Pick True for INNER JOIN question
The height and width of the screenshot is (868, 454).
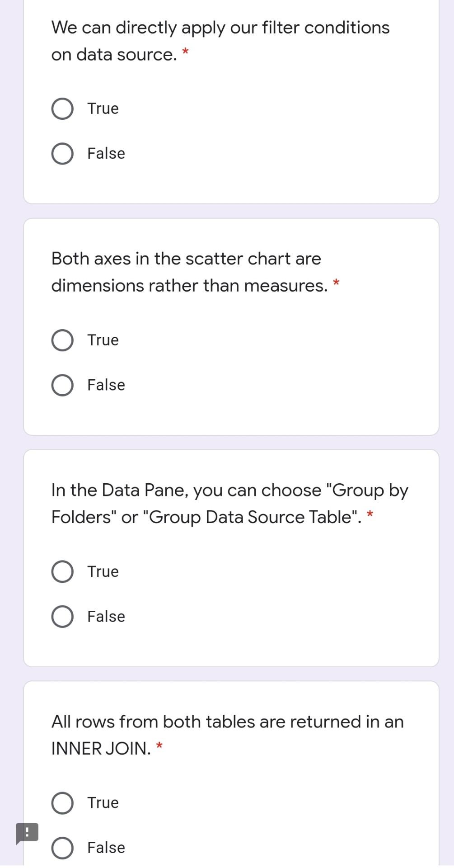click(x=62, y=803)
